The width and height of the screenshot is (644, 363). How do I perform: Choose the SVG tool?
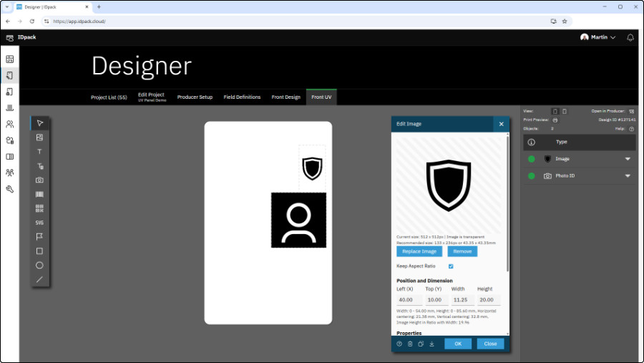pyautogui.click(x=39, y=223)
